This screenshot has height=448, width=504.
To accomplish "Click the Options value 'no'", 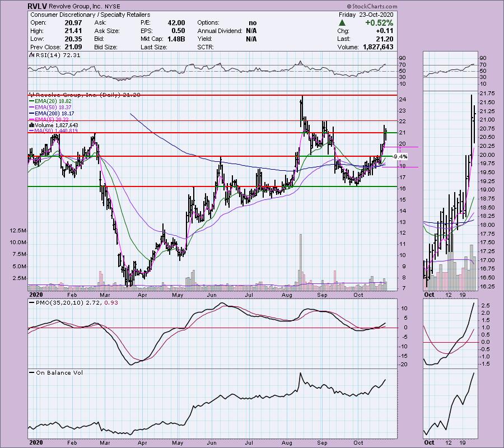I will pyautogui.click(x=253, y=23).
